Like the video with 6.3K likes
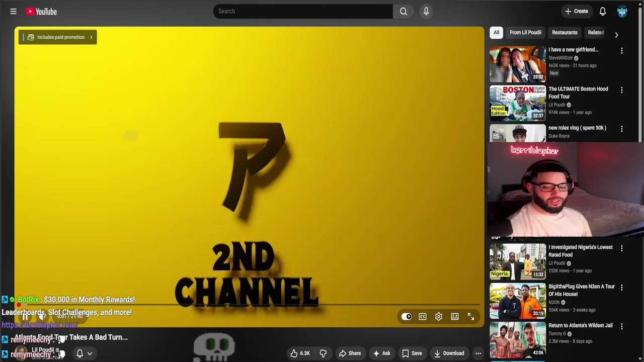Screen dimensions: 644x362 pyautogui.click(x=300, y=353)
